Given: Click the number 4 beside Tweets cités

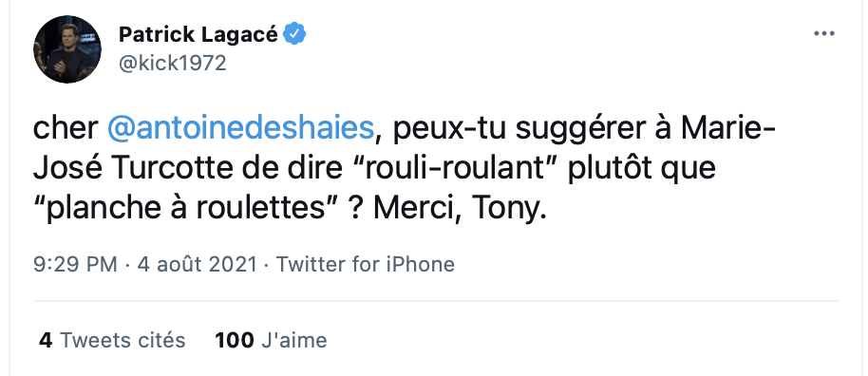Looking at the screenshot, I should tap(46, 340).
